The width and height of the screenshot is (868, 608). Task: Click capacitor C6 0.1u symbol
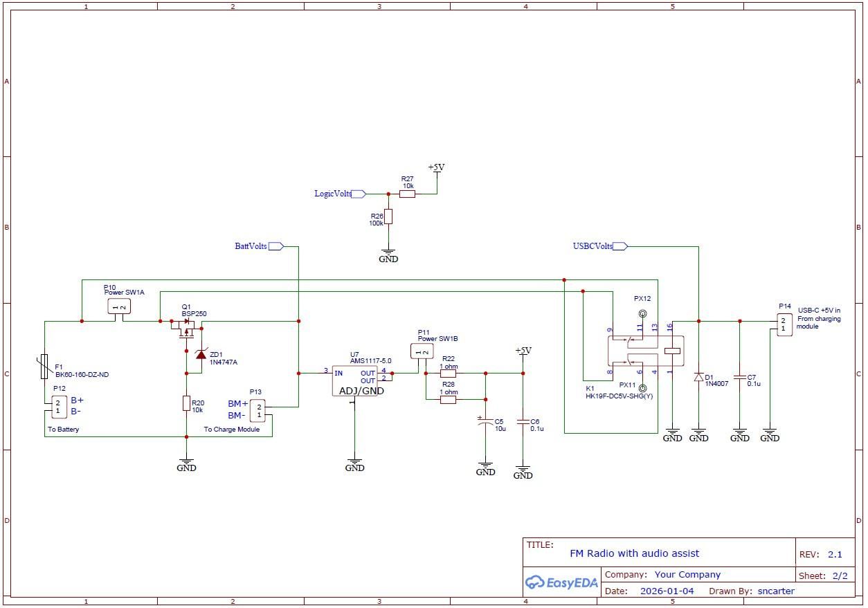[523, 421]
